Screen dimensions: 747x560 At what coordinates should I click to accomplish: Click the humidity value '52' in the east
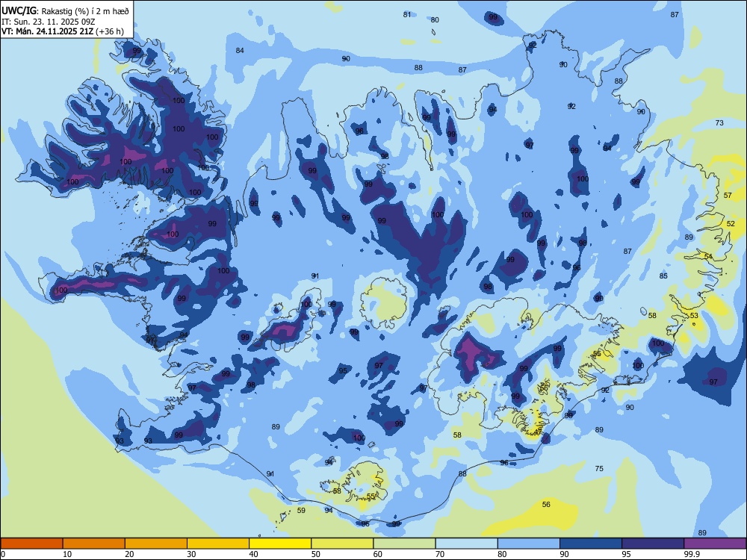[731, 223]
